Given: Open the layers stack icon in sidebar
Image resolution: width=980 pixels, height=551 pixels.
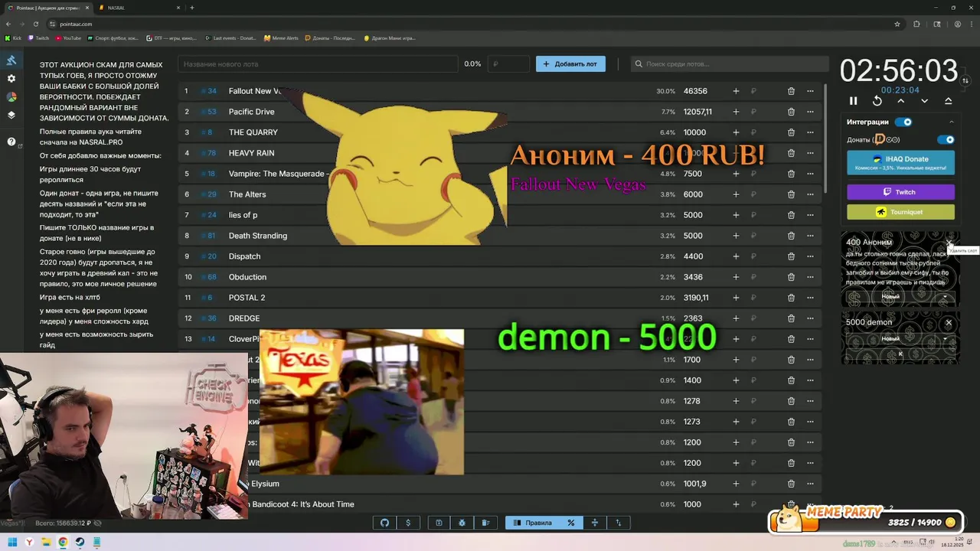Looking at the screenshot, I should [x=11, y=116].
